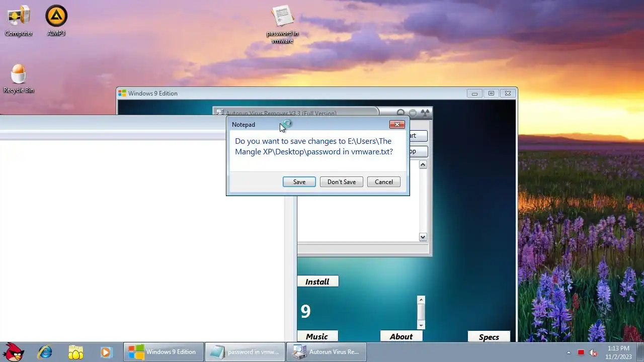Image resolution: width=644 pixels, height=362 pixels.
Task: Click the Music button in Windows 9 Edition
Action: point(317,336)
